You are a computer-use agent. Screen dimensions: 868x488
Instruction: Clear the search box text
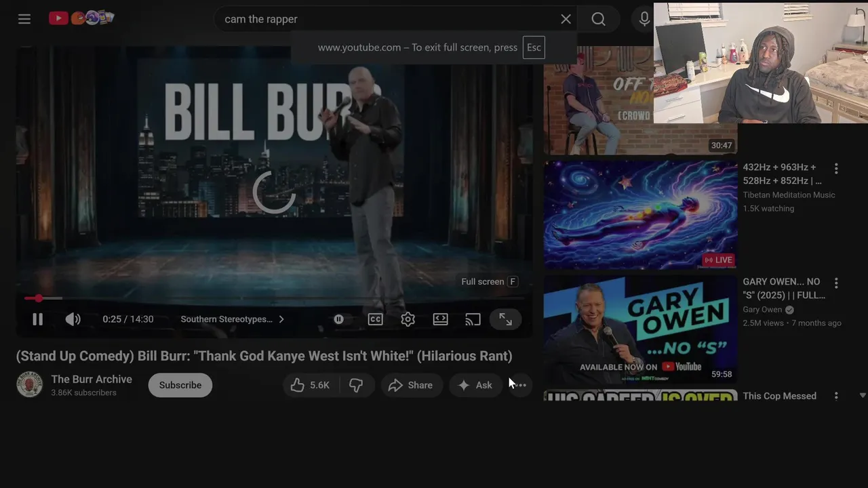(566, 19)
